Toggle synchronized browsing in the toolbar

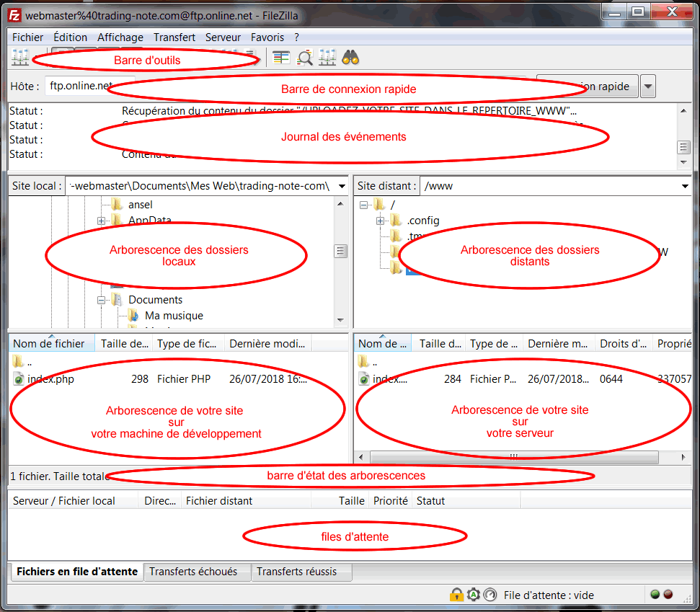(x=327, y=58)
